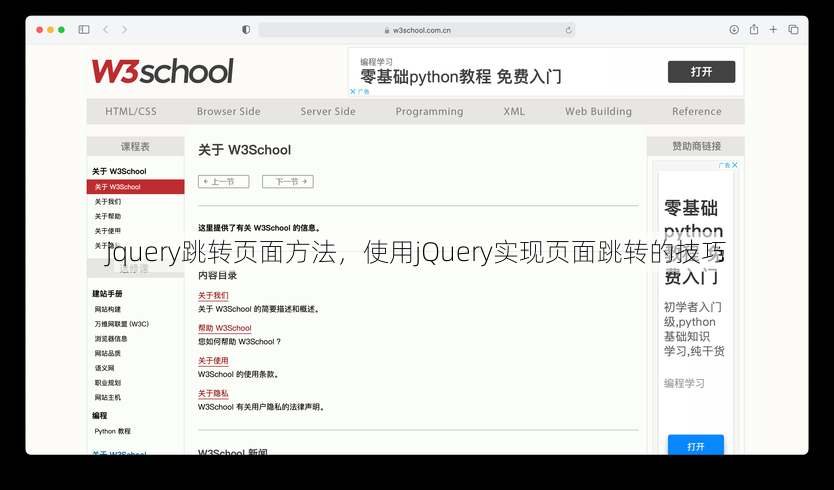The width and height of the screenshot is (834, 490).
Task: Open the Programming navigation tab
Action: 429,111
